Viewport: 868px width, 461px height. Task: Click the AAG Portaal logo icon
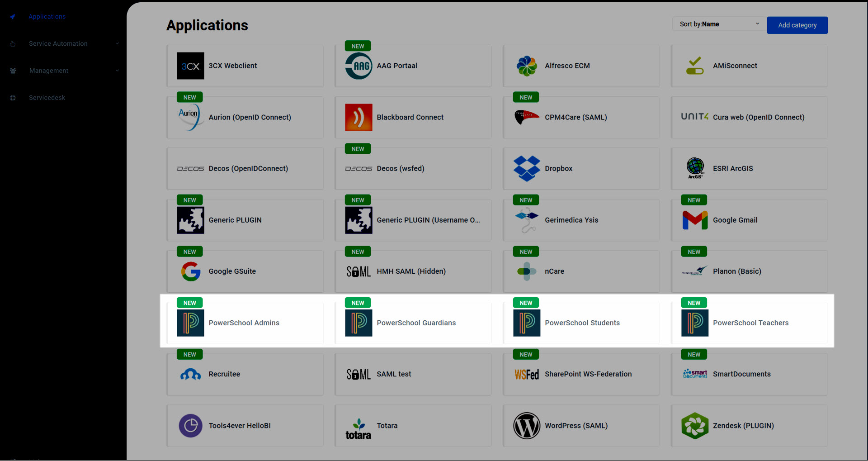[x=359, y=66]
